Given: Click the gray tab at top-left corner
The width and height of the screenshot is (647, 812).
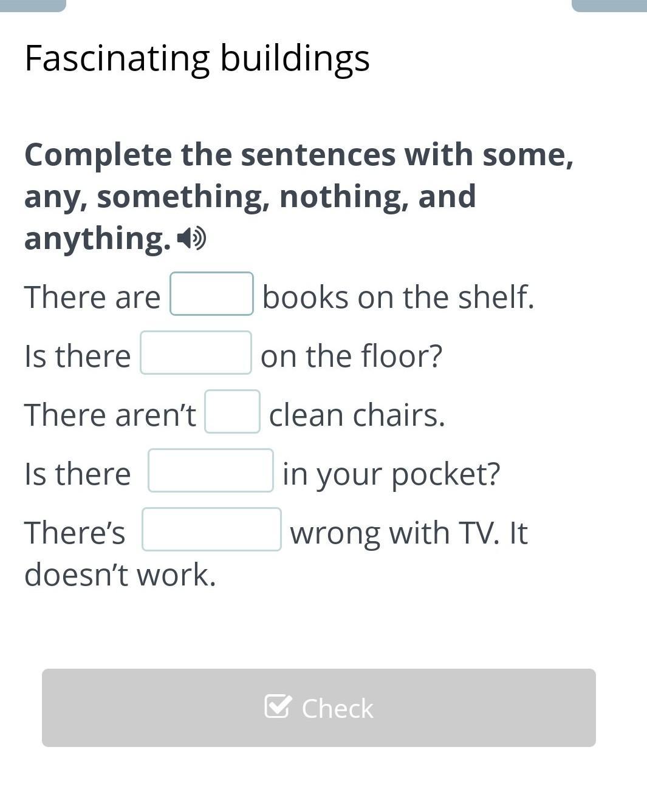Looking at the screenshot, I should click(33, 5).
